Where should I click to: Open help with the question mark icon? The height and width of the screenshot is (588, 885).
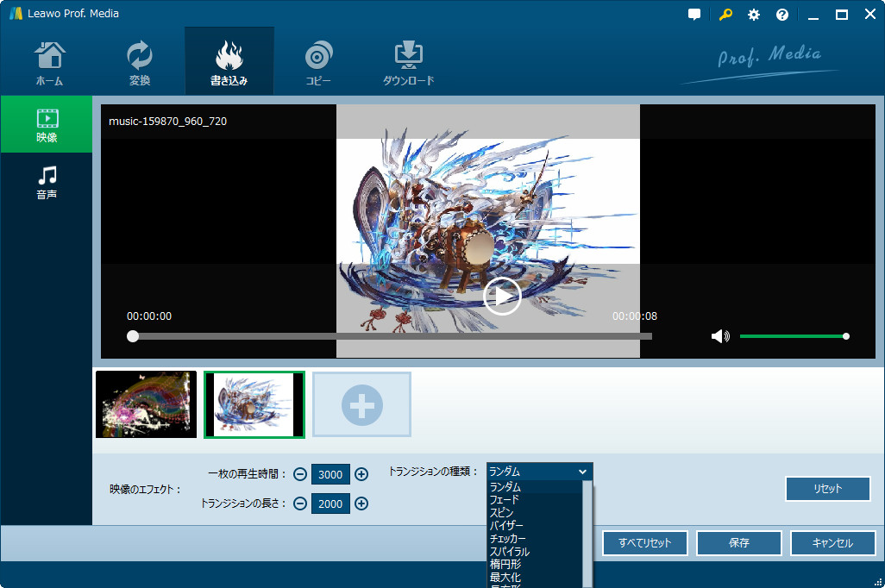(x=781, y=15)
